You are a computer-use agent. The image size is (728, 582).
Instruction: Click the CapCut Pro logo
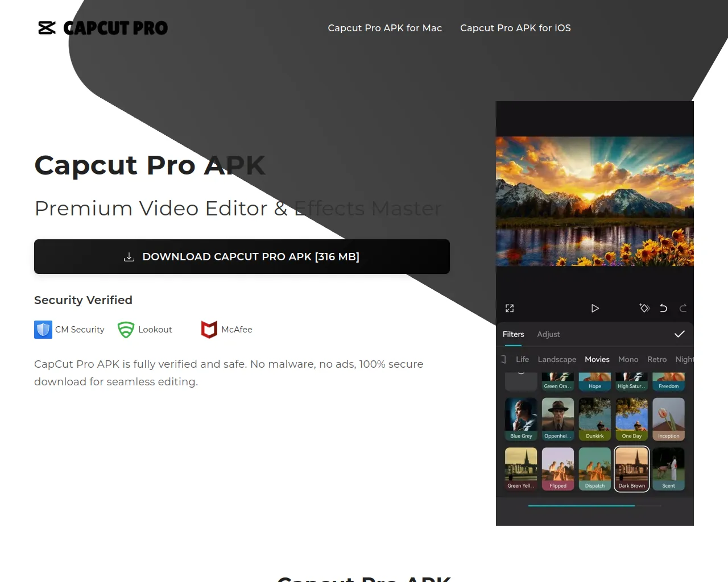[103, 28]
